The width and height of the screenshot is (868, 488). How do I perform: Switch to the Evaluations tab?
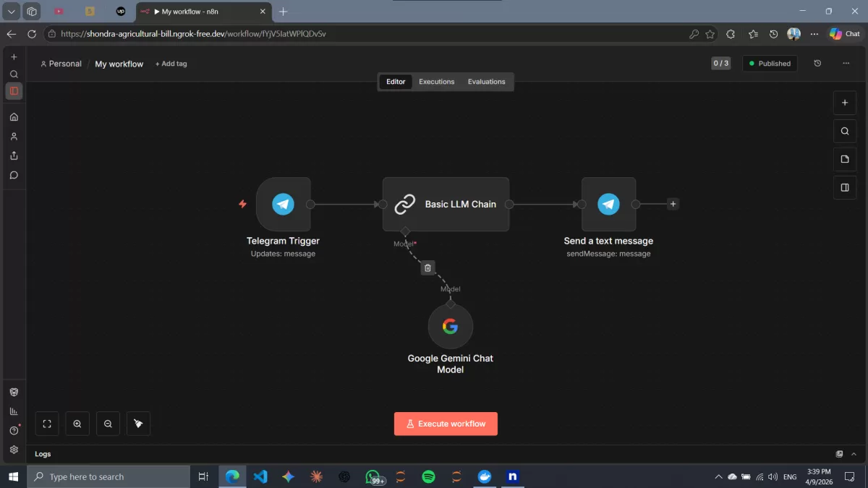(x=486, y=82)
